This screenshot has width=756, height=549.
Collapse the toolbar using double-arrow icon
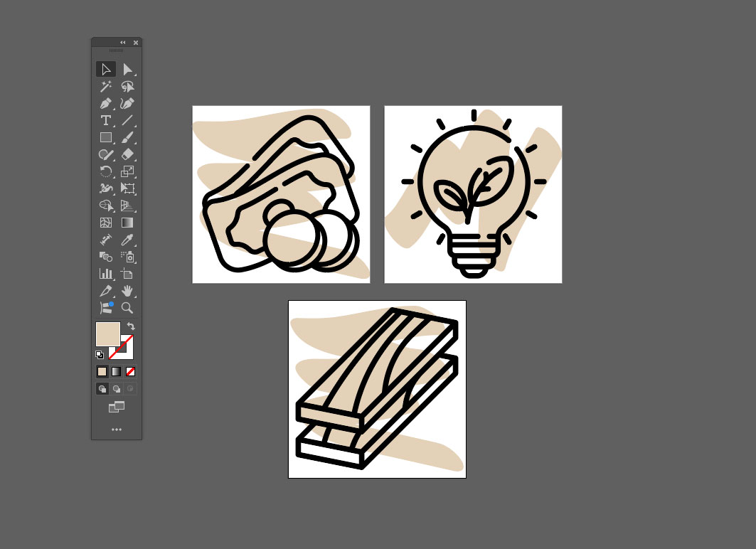(x=122, y=43)
